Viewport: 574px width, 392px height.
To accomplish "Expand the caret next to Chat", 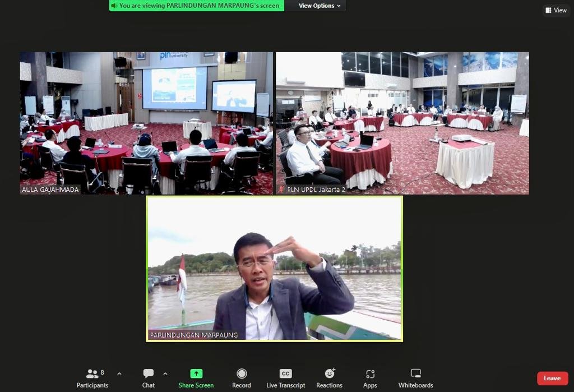I will (x=165, y=373).
